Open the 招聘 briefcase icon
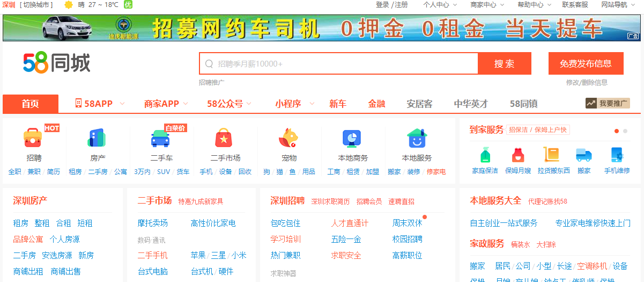 [x=33, y=138]
